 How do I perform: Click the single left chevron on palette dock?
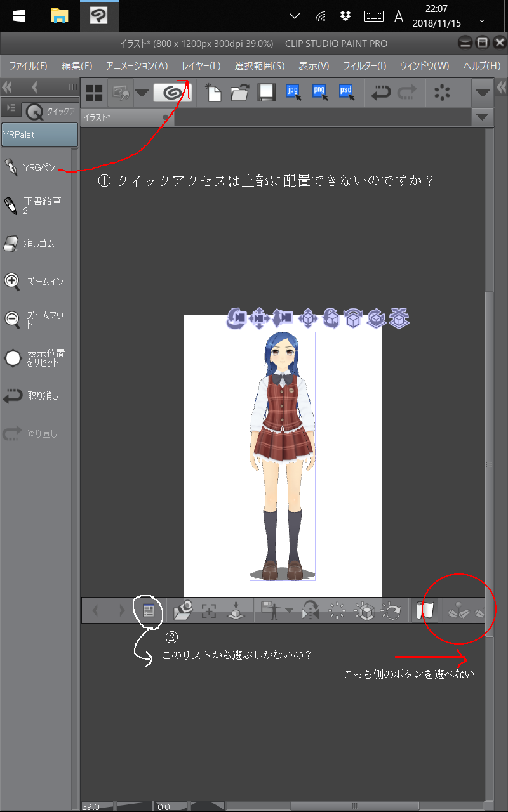(34, 88)
